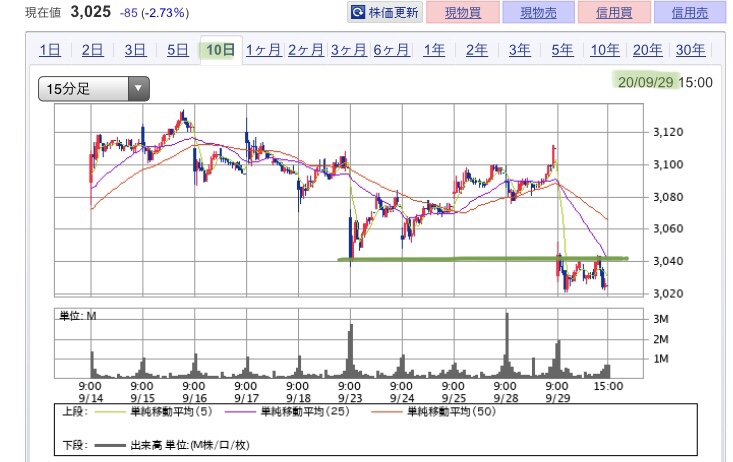This screenshot has height=462, width=733.
Task: Click the current price 3,025
Action: (x=91, y=12)
